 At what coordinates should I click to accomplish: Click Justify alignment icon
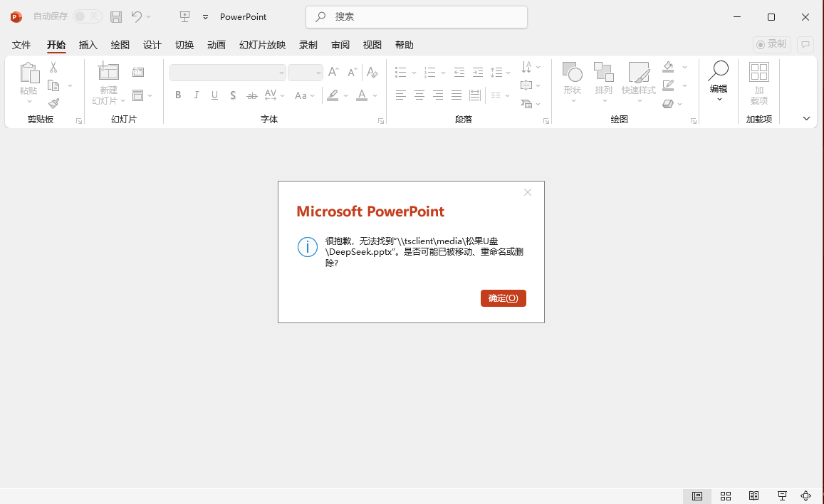pyautogui.click(x=456, y=95)
